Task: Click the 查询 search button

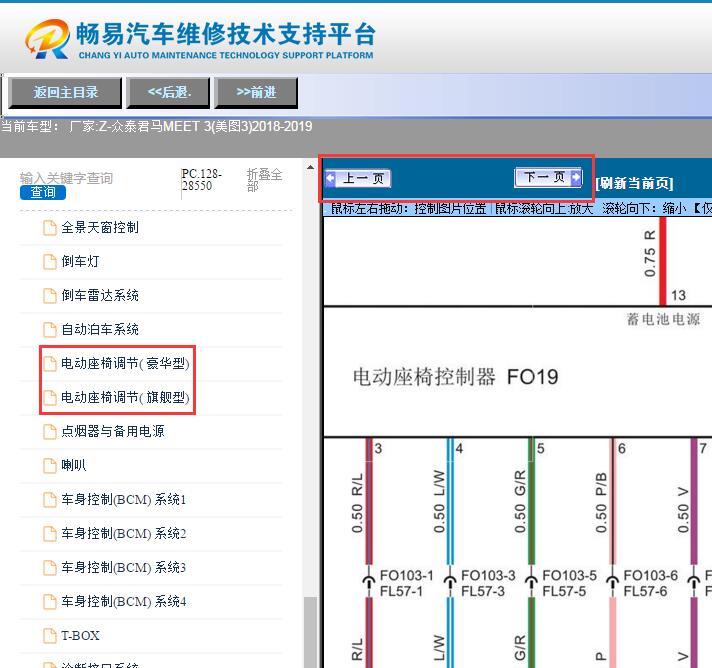Action: pyautogui.click(x=43, y=193)
